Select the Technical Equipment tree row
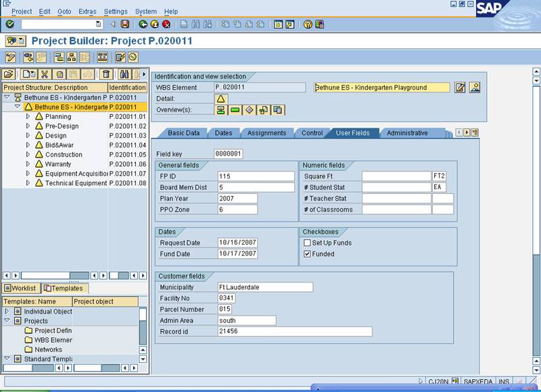The width and height of the screenshot is (541, 392). [x=74, y=183]
